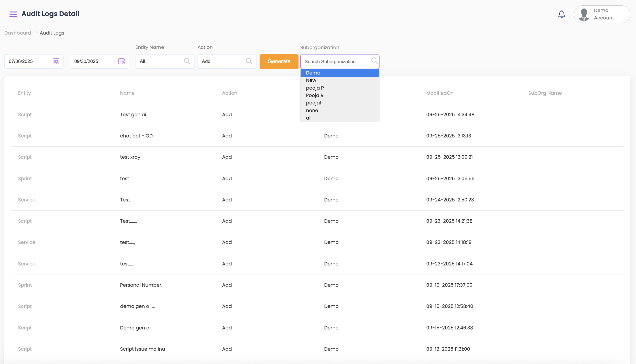Sort by the ModifiedOn column header
The height and width of the screenshot is (364, 636).
click(x=440, y=93)
